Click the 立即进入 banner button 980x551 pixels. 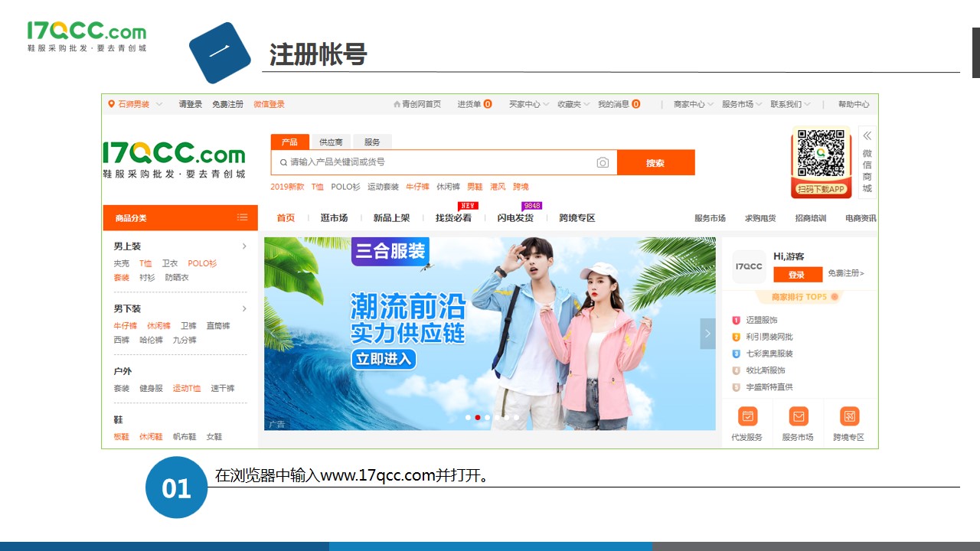click(384, 359)
